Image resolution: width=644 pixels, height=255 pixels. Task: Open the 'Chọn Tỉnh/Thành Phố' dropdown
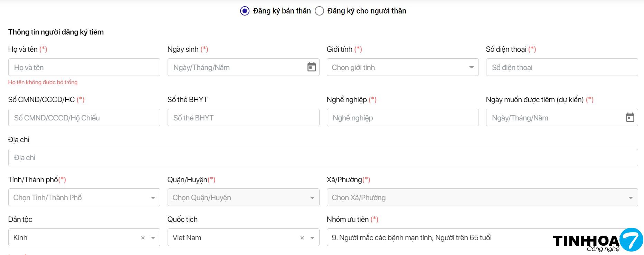tap(84, 197)
